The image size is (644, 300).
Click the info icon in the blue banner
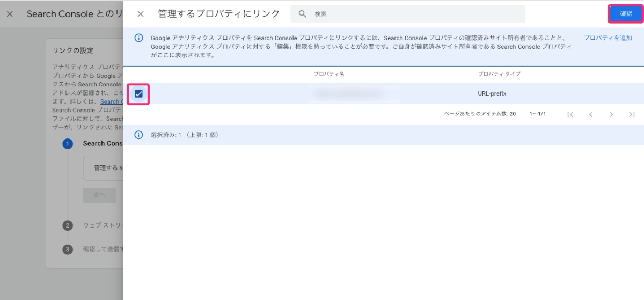point(138,38)
